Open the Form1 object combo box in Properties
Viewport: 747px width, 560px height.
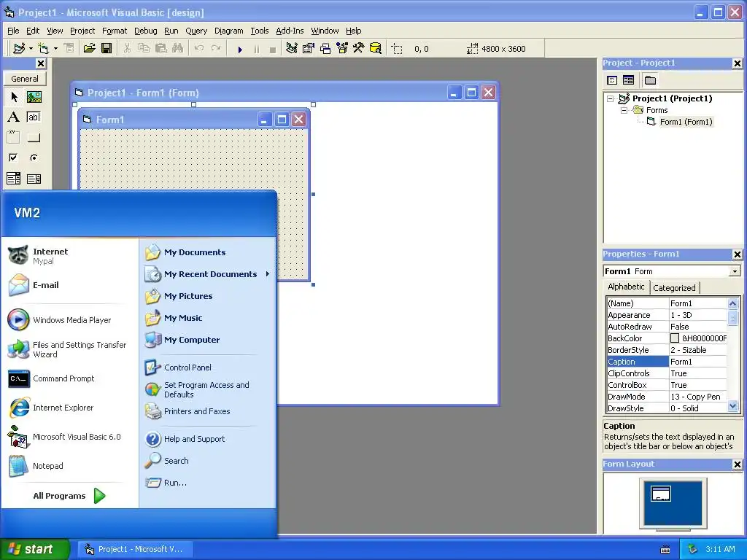click(x=735, y=271)
